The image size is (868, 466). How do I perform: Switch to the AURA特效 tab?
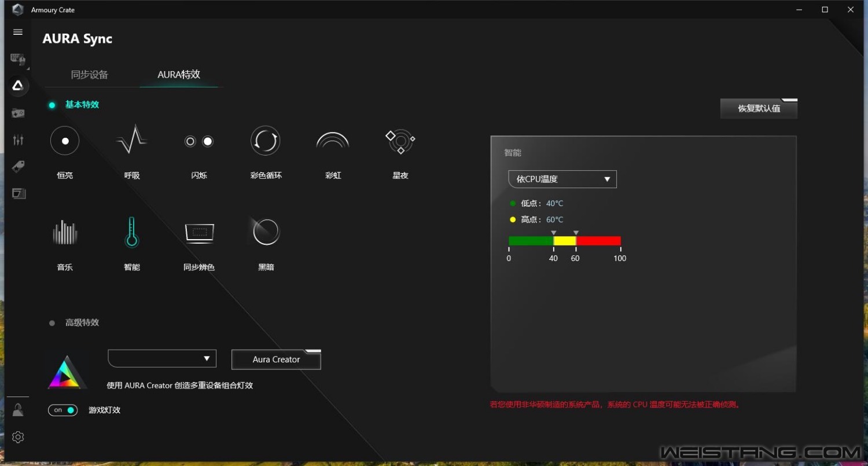pos(179,75)
